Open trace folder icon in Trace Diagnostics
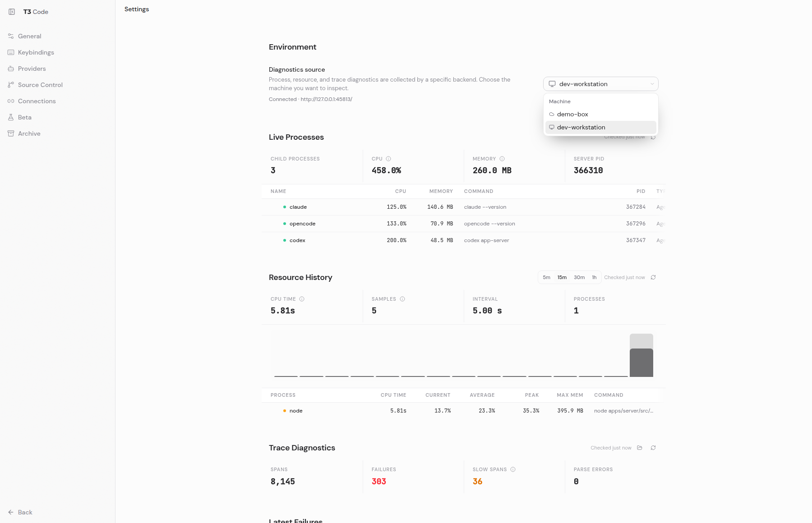The image size is (812, 523). pyautogui.click(x=640, y=448)
